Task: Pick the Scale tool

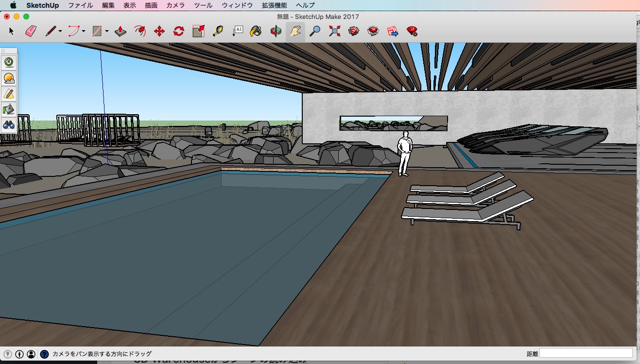Action: coord(198,32)
